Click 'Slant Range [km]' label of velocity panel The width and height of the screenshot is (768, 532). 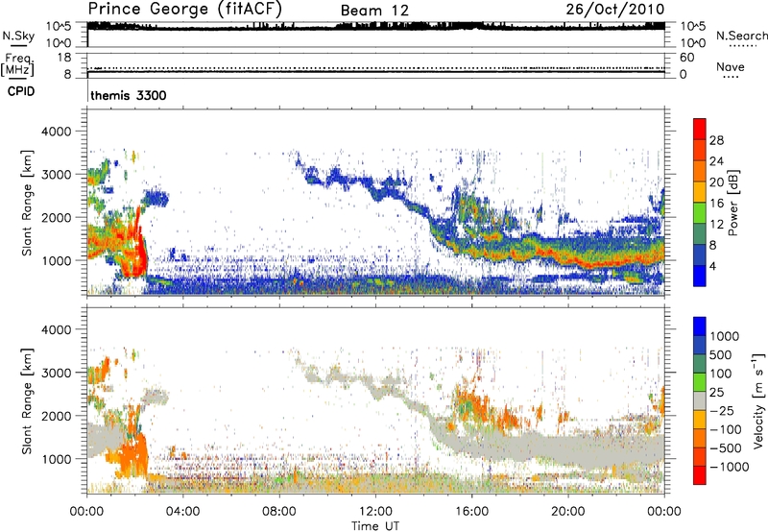[x=27, y=401]
